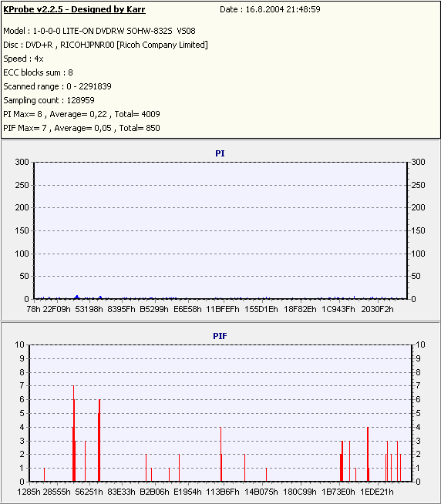Click the KProbe v2.2.5 - Designed by Karr title
Viewport: 441px width, 504px height.
[x=74, y=9]
